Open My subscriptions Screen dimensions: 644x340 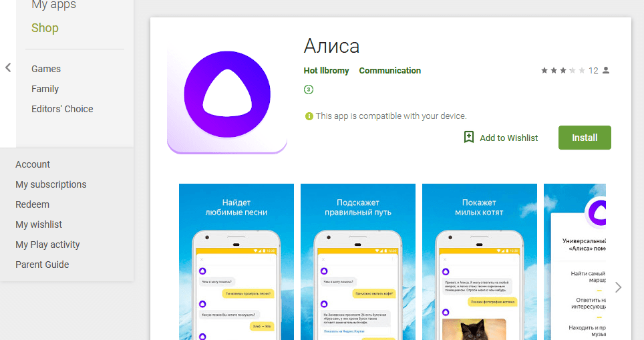(x=51, y=184)
